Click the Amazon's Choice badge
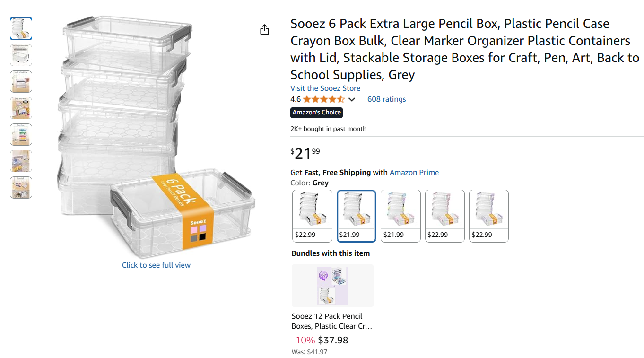Image resolution: width=644 pixels, height=358 pixels. pyautogui.click(x=316, y=113)
